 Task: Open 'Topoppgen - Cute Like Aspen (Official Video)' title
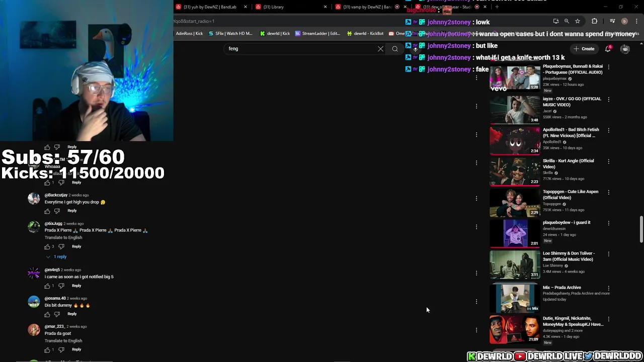click(571, 195)
